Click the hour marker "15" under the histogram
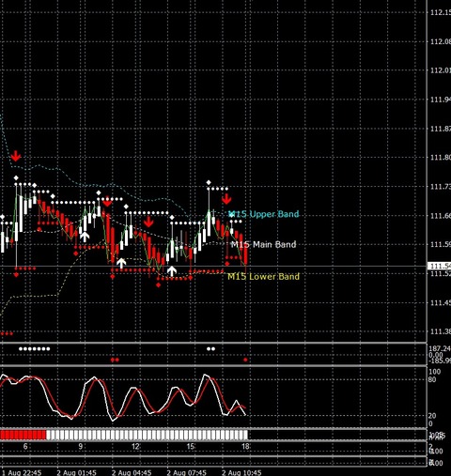 click(x=191, y=446)
